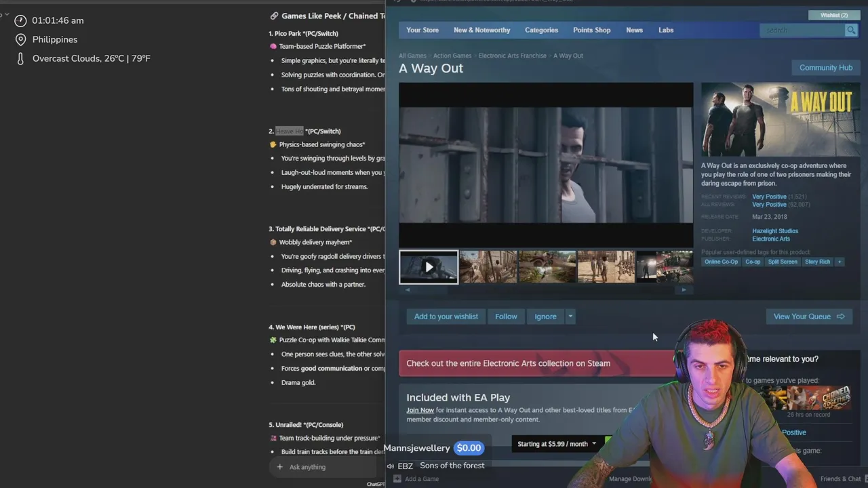Select the third screenshot thumbnail with truck

tap(547, 266)
